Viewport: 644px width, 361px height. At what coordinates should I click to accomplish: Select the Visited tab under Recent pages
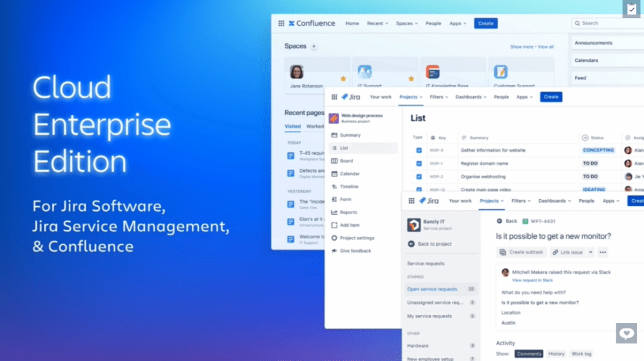tap(293, 126)
